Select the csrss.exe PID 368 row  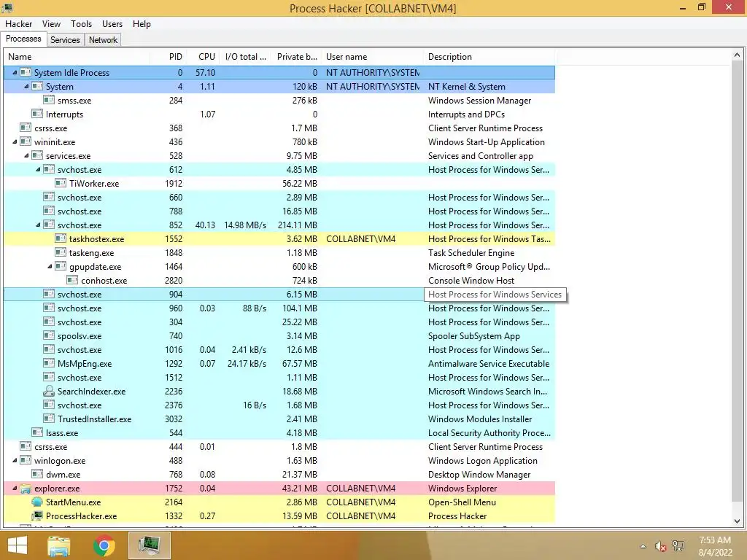279,128
